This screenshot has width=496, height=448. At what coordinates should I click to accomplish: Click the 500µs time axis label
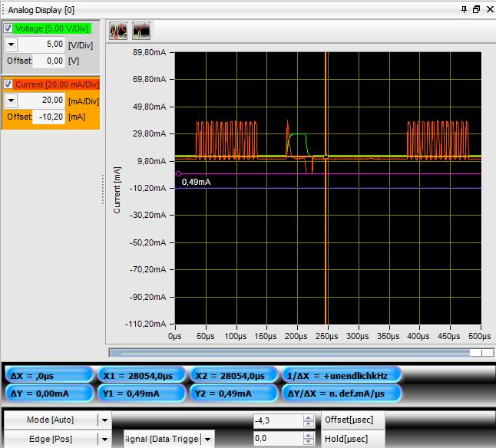pyautogui.click(x=480, y=336)
